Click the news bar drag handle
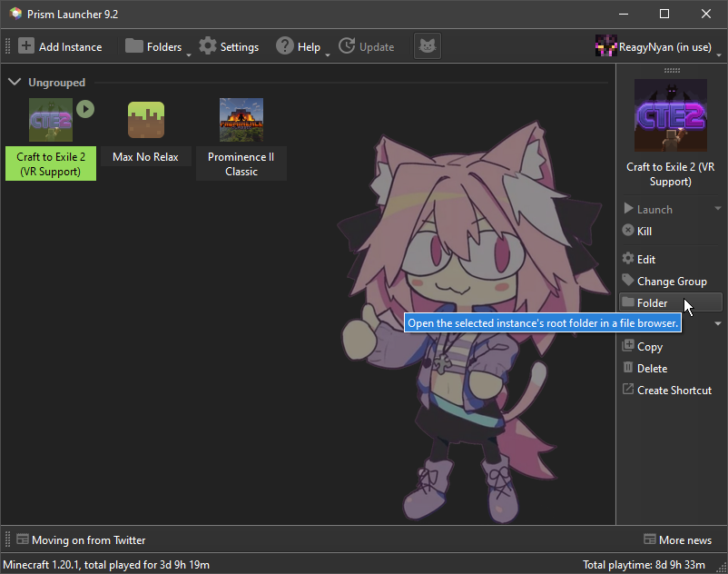The height and width of the screenshot is (574, 728). [7, 539]
